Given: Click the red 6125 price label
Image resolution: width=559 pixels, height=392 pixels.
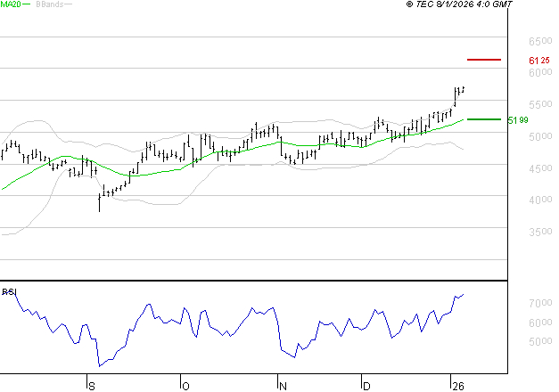Looking at the screenshot, I should 539,61.
